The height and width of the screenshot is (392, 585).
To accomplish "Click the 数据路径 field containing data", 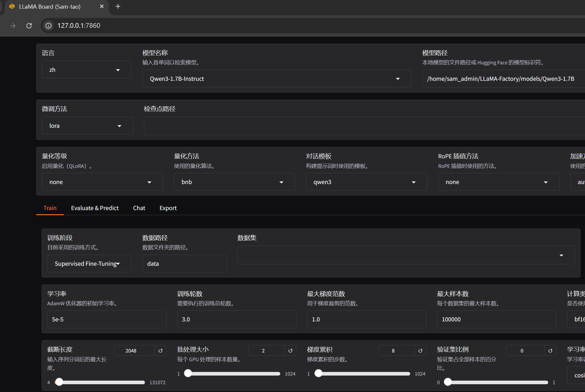I will coord(184,264).
